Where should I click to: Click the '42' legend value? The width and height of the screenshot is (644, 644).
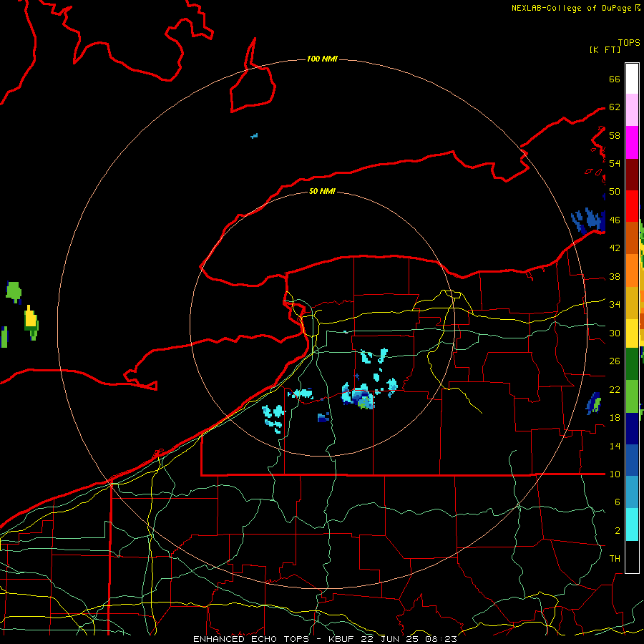click(x=615, y=248)
